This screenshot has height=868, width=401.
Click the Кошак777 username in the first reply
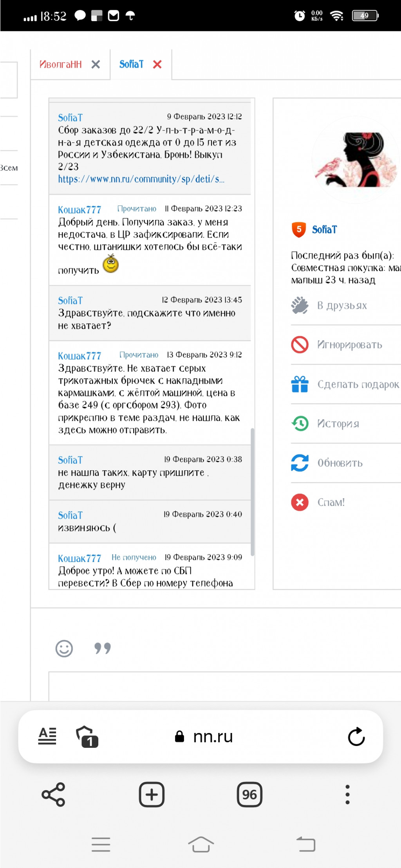click(79, 210)
